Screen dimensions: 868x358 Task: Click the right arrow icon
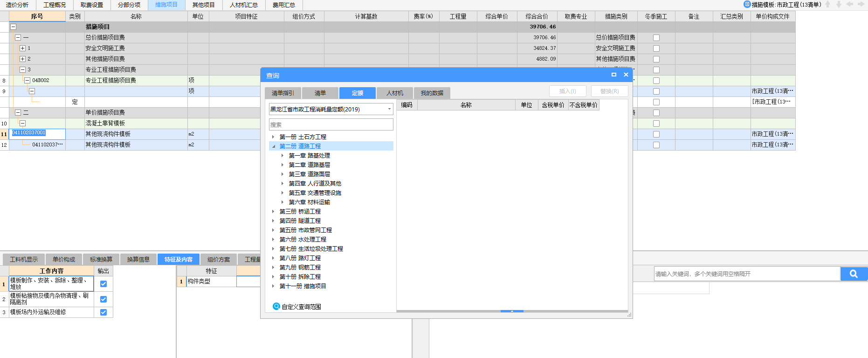click(x=861, y=4)
